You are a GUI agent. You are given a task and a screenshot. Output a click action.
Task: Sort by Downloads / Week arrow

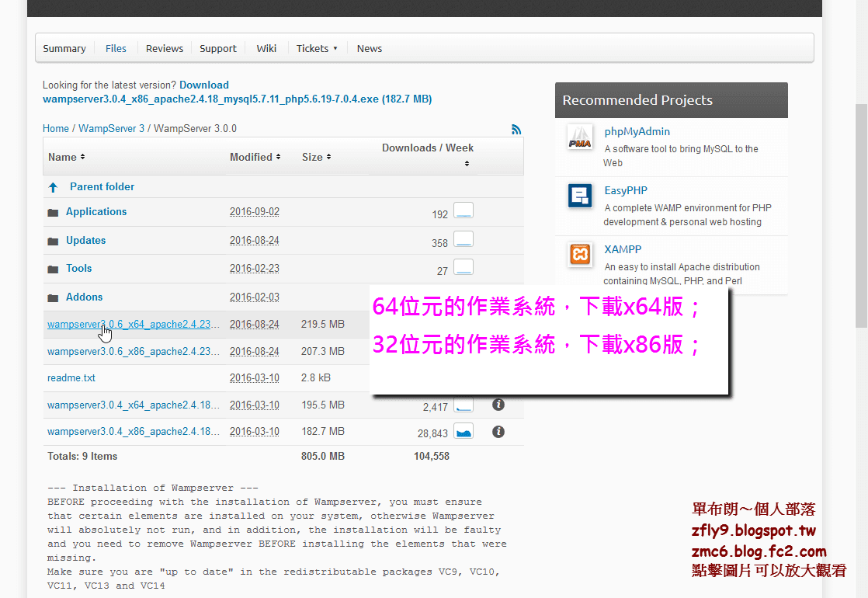click(x=467, y=163)
